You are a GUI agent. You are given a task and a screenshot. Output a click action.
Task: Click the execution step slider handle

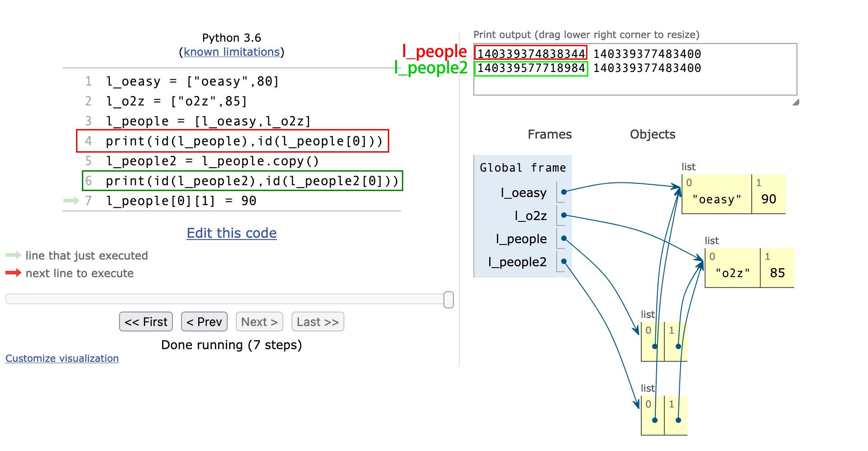(x=448, y=299)
